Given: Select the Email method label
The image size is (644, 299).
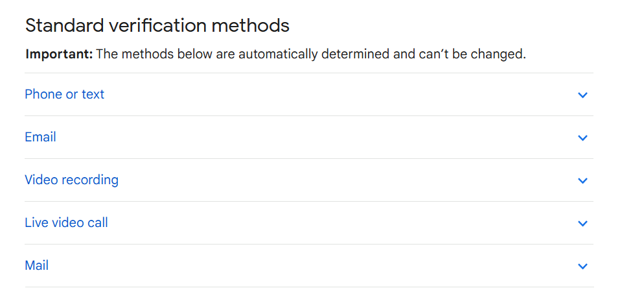Looking at the screenshot, I should point(40,138).
